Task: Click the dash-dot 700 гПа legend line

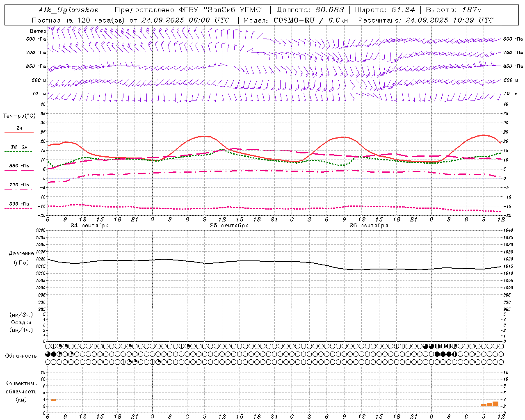Action: [19, 189]
